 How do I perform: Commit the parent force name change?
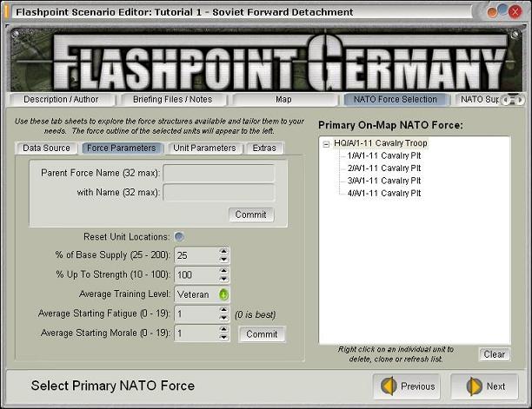pos(250,214)
